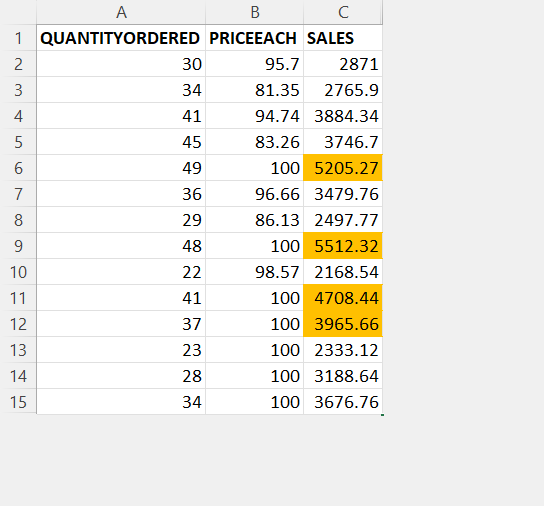This screenshot has width=544, height=506.
Task: Click the PRICEEACH header cell
Action: (x=255, y=38)
